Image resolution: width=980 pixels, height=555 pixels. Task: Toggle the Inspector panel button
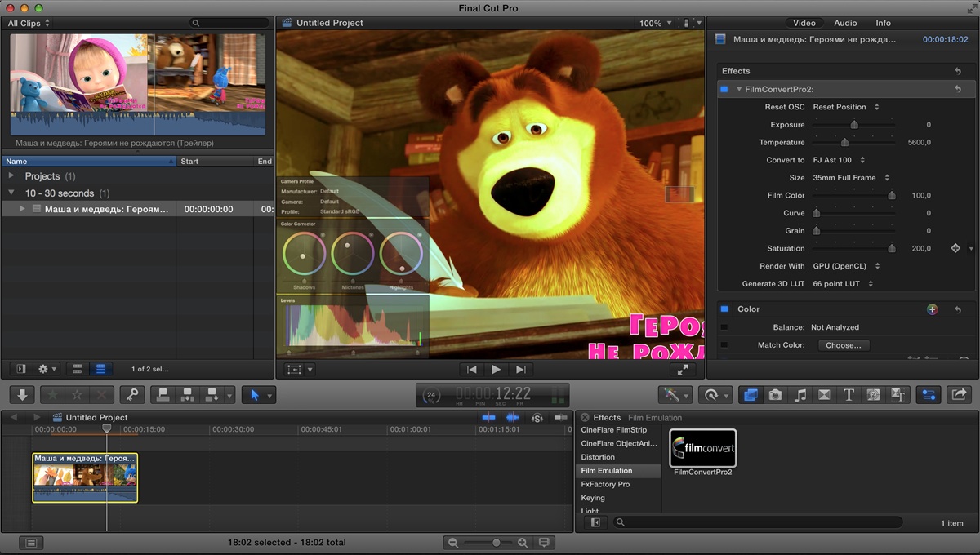coord(928,394)
